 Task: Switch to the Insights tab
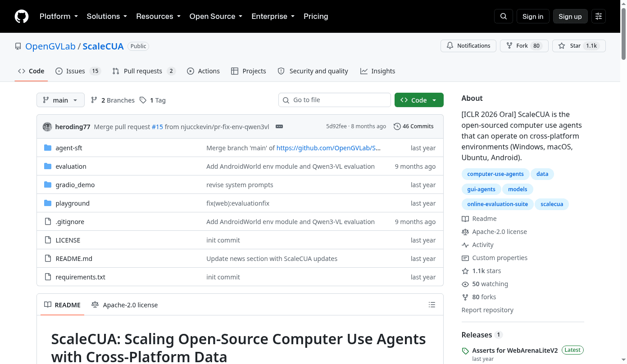tap(377, 71)
